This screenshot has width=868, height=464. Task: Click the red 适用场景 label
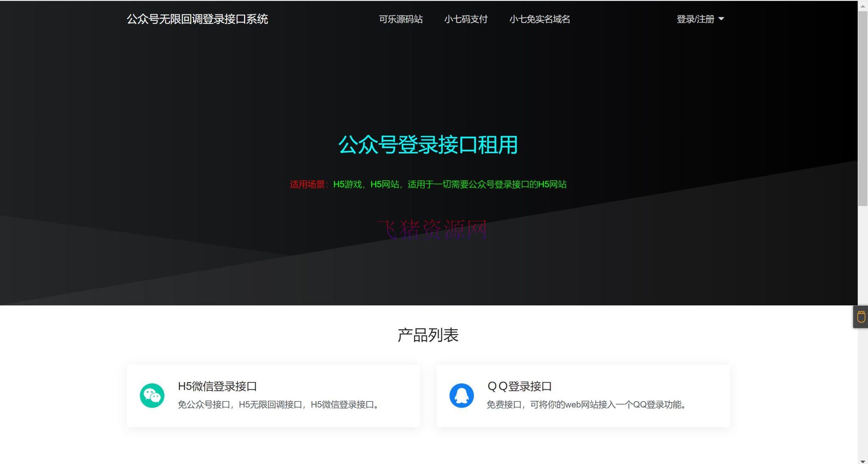[x=308, y=184]
